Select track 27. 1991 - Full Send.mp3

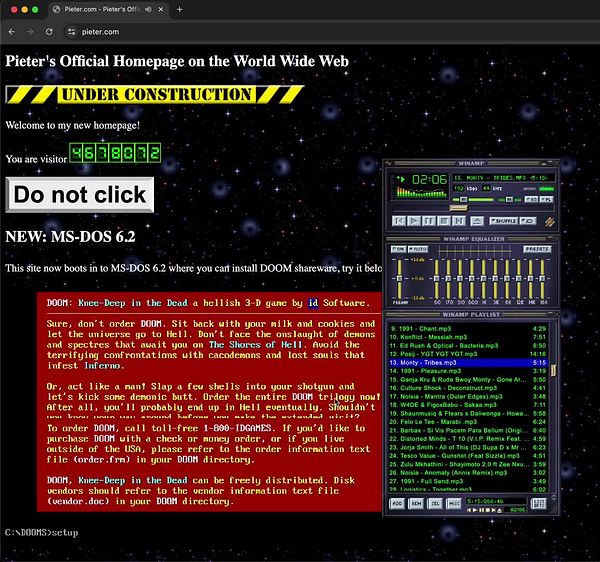468,481
